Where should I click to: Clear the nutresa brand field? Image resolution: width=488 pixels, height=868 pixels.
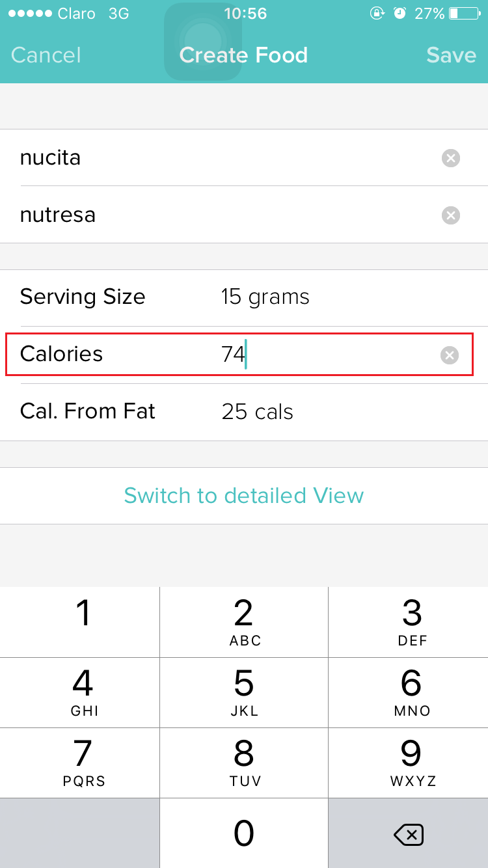pos(450,215)
